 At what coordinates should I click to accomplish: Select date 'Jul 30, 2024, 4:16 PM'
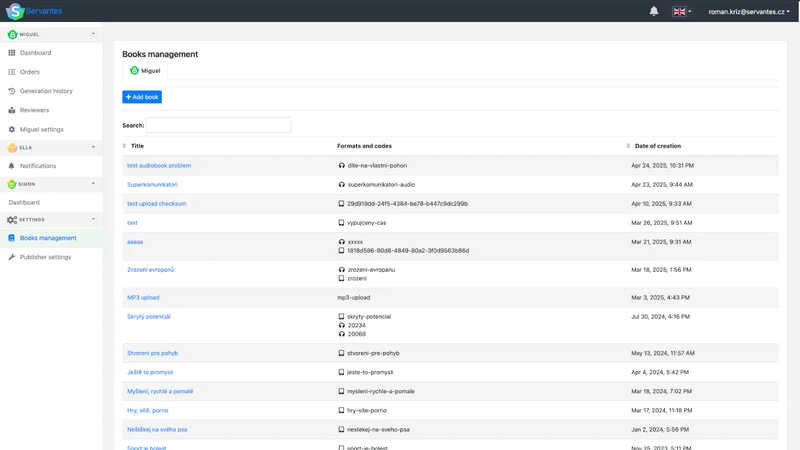pos(660,316)
